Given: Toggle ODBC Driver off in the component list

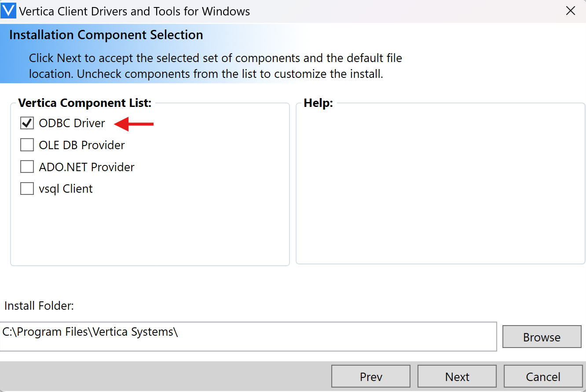Looking at the screenshot, I should coord(26,123).
